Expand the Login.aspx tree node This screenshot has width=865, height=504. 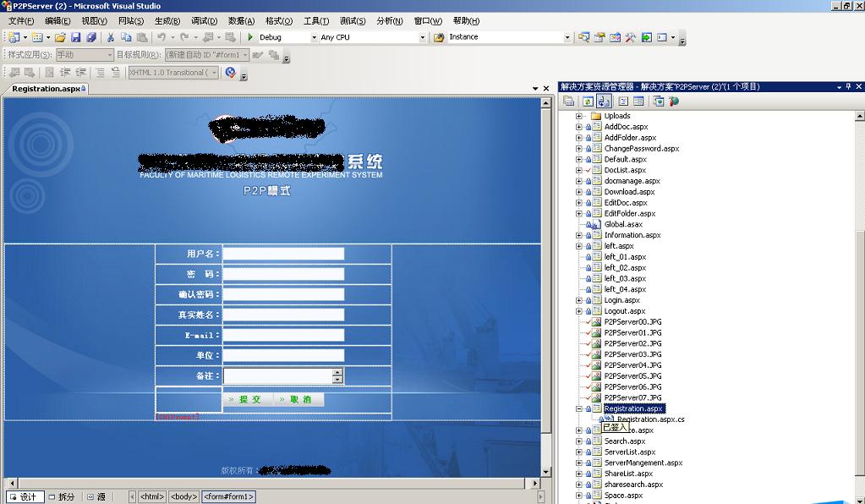click(x=578, y=300)
